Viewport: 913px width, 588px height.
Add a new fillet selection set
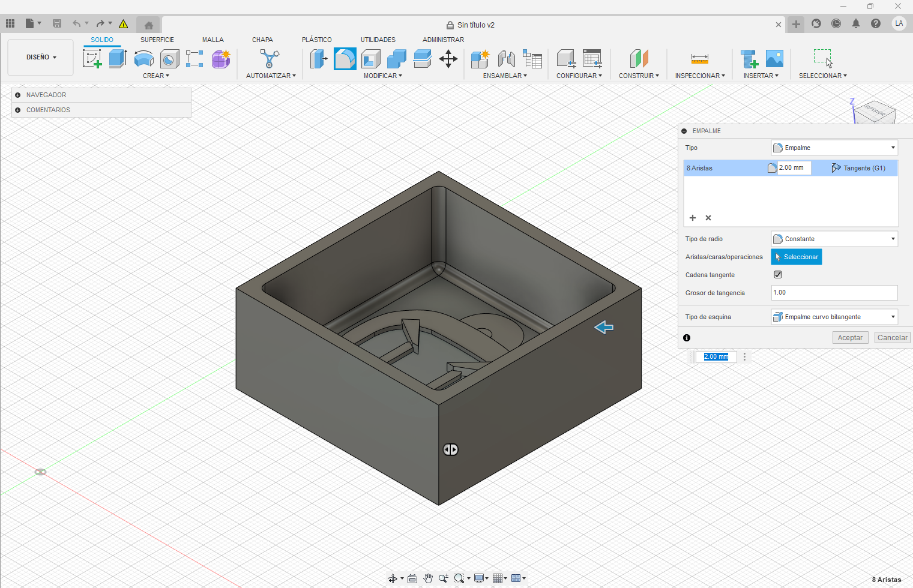click(x=693, y=218)
